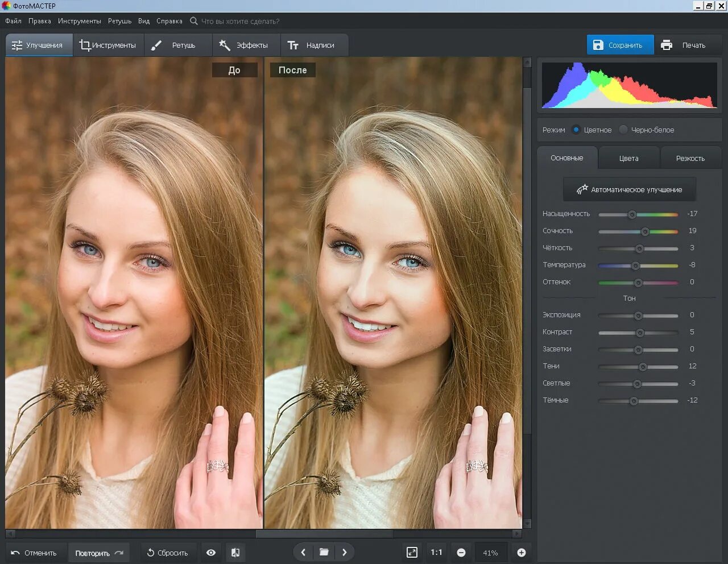The image size is (728, 564).
Task: Adjust the Светлые slider
Action: [637, 384]
